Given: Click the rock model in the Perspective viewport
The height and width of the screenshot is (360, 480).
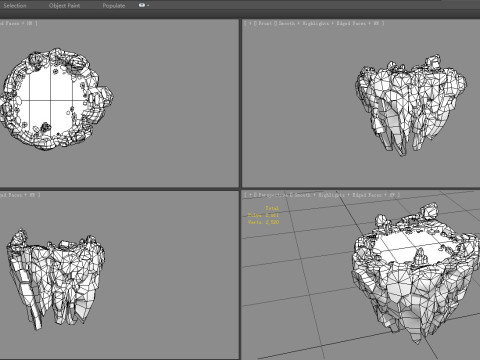Looking at the screenshot, I should [x=417, y=272].
